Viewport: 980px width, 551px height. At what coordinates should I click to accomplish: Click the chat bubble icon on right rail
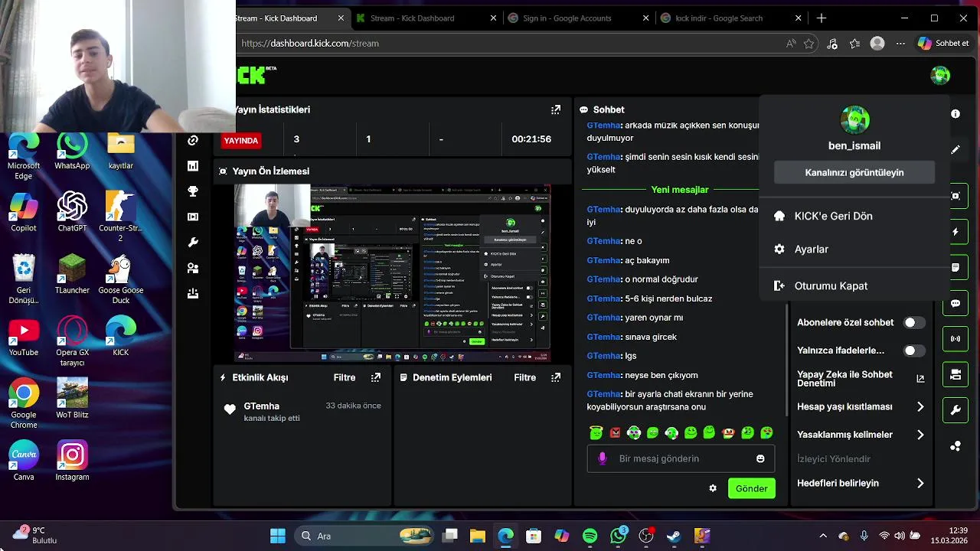click(x=955, y=303)
